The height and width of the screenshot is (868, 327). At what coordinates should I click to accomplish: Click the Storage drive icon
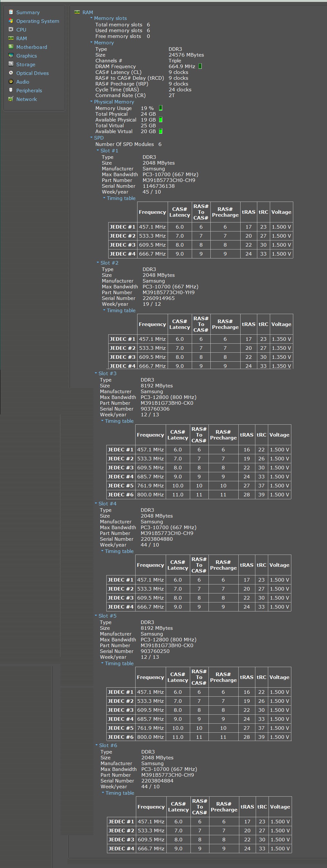pyautogui.click(x=11, y=64)
